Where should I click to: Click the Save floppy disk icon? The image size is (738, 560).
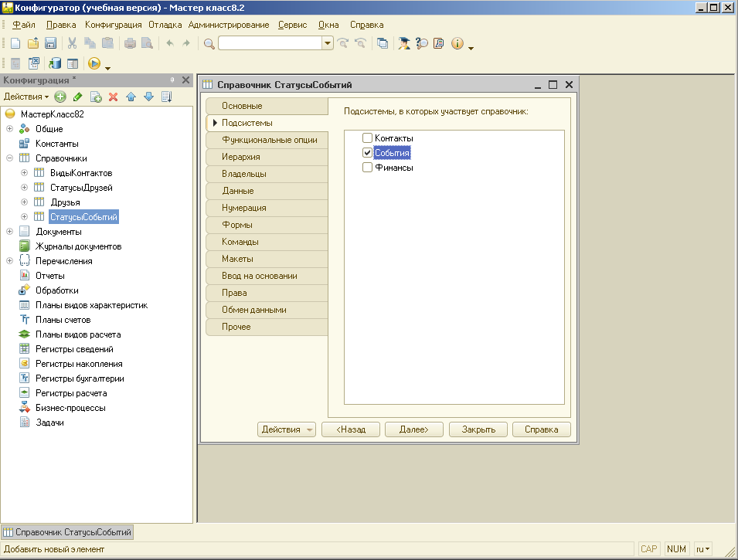(x=51, y=43)
